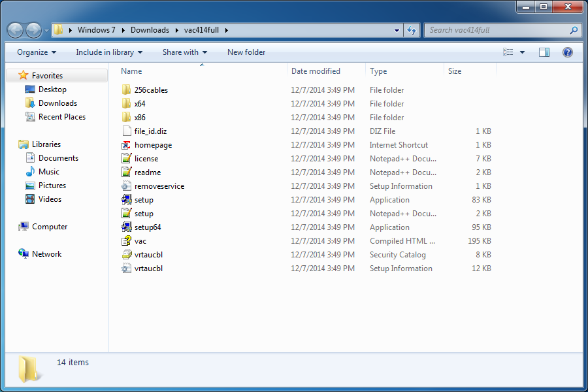This screenshot has height=392, width=588.
Task: Open Desktop in the navigation pane
Action: 52,90
